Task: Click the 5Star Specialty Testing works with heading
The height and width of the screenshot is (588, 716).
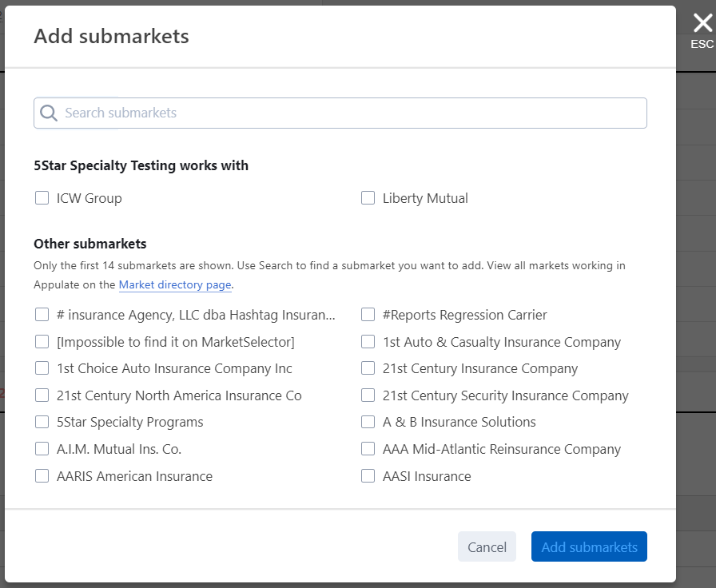Action: [141, 165]
